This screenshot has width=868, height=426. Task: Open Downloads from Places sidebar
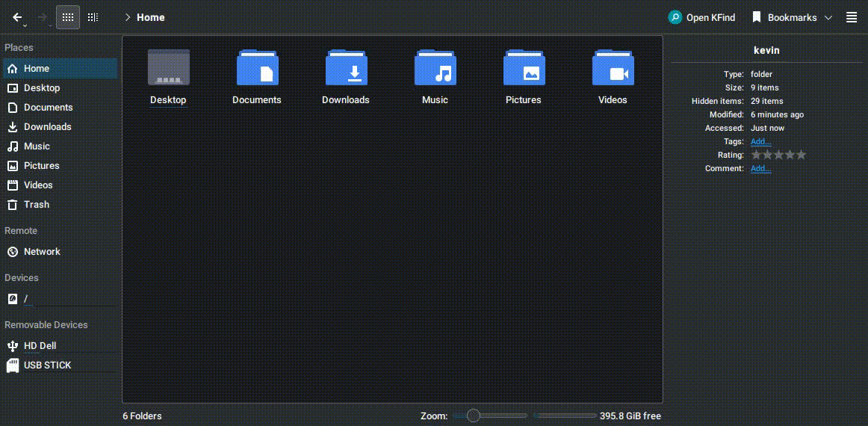coord(60,127)
